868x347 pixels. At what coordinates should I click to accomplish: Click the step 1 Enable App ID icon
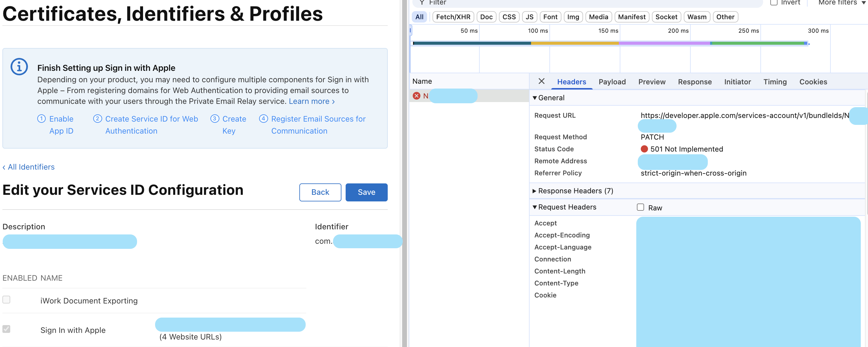(x=41, y=119)
